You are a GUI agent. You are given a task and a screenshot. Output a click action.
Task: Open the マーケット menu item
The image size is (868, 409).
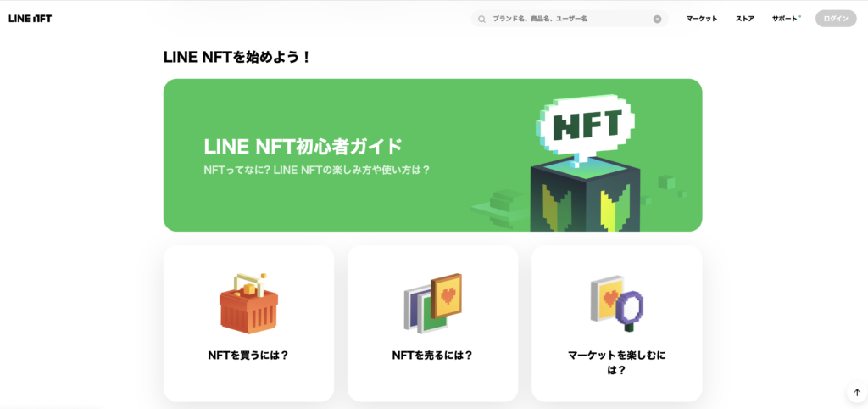coord(702,19)
